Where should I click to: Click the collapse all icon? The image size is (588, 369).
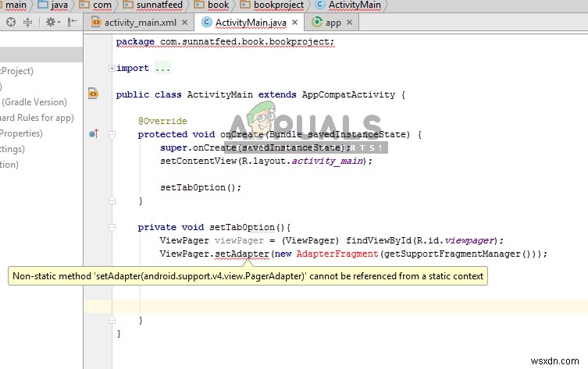(27, 22)
